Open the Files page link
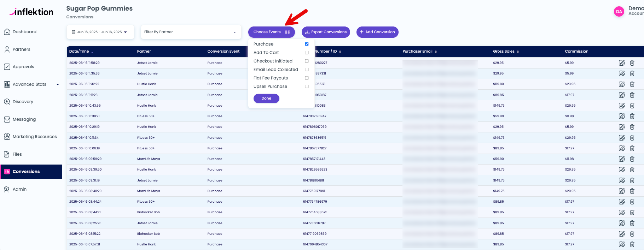Image resolution: width=644 pixels, height=250 pixels. tap(17, 154)
